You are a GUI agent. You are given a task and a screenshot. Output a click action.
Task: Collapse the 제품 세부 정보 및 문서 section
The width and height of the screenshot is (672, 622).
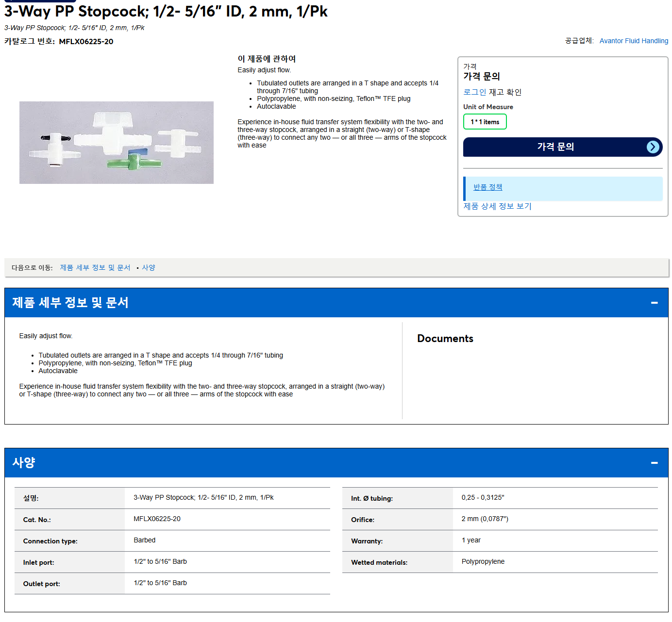654,303
